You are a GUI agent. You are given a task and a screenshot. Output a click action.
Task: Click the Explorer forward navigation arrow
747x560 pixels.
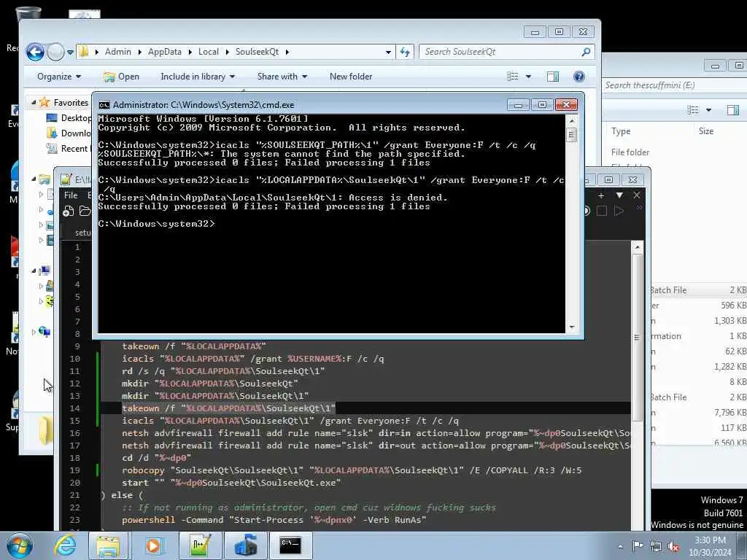(55, 52)
